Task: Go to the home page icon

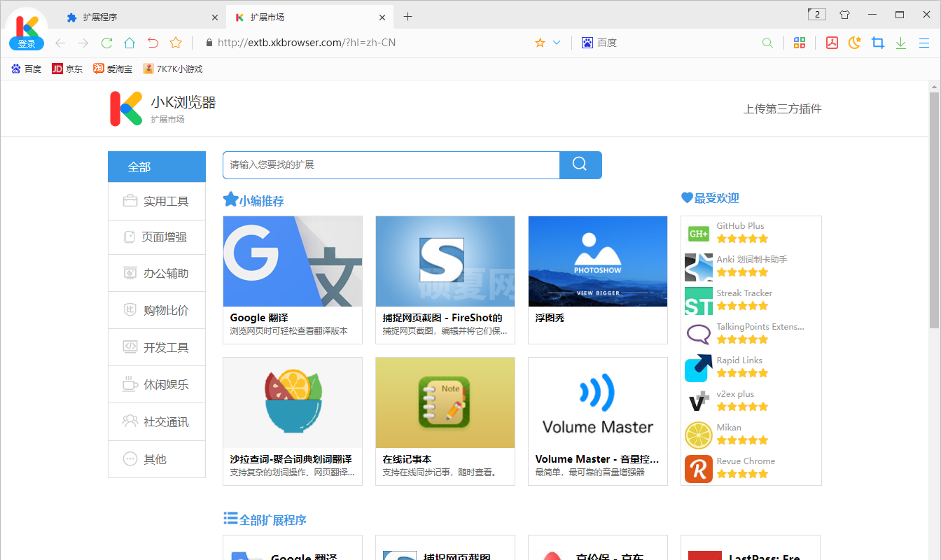Action: click(x=130, y=43)
